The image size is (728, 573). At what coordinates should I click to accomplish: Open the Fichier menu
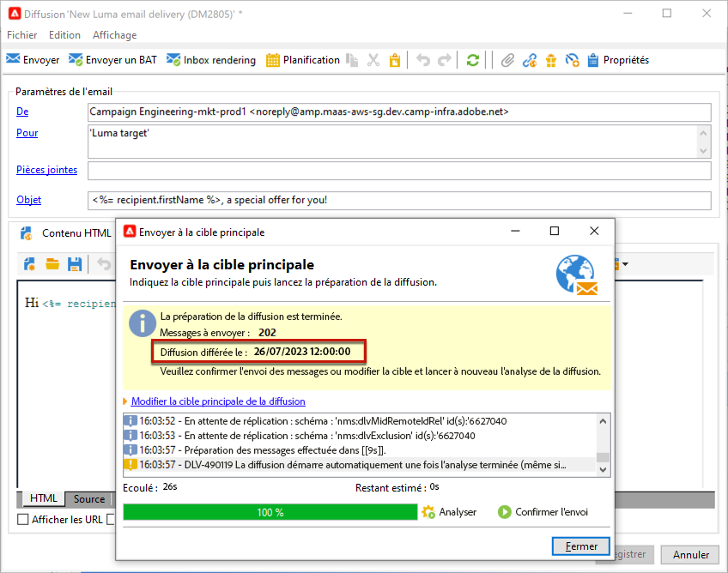coord(21,35)
